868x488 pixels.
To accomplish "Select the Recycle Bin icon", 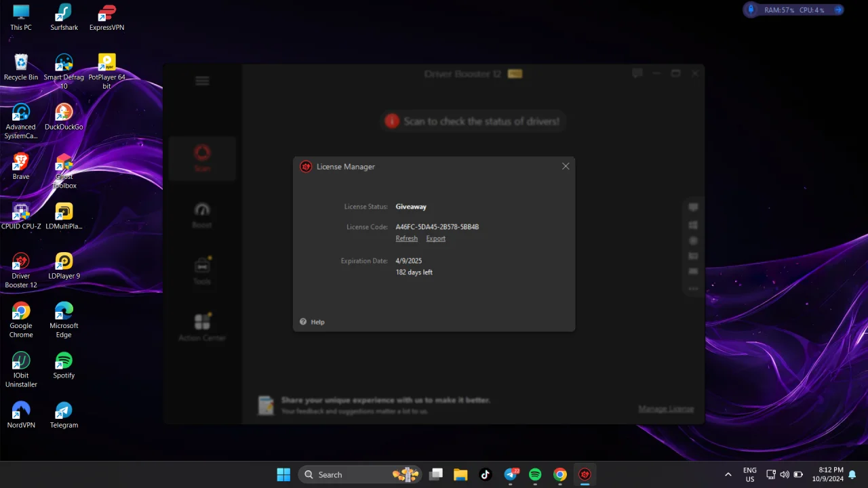I will [x=21, y=67].
